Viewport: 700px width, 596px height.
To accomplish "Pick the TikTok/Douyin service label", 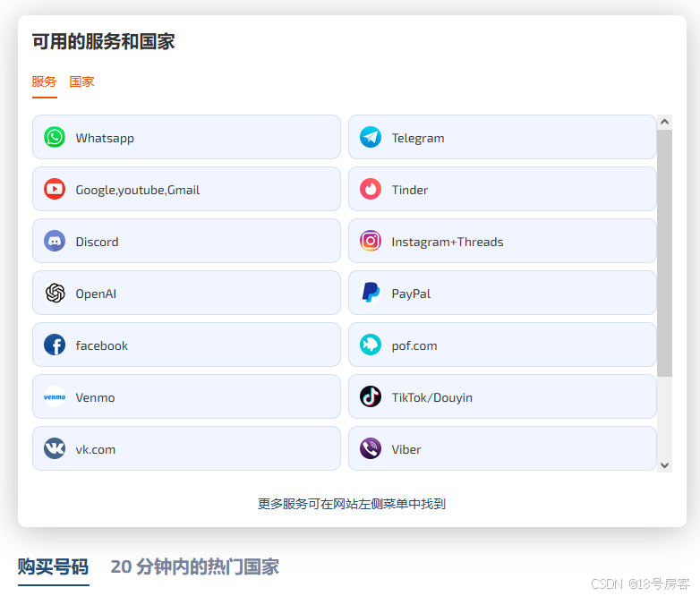I will (x=432, y=397).
